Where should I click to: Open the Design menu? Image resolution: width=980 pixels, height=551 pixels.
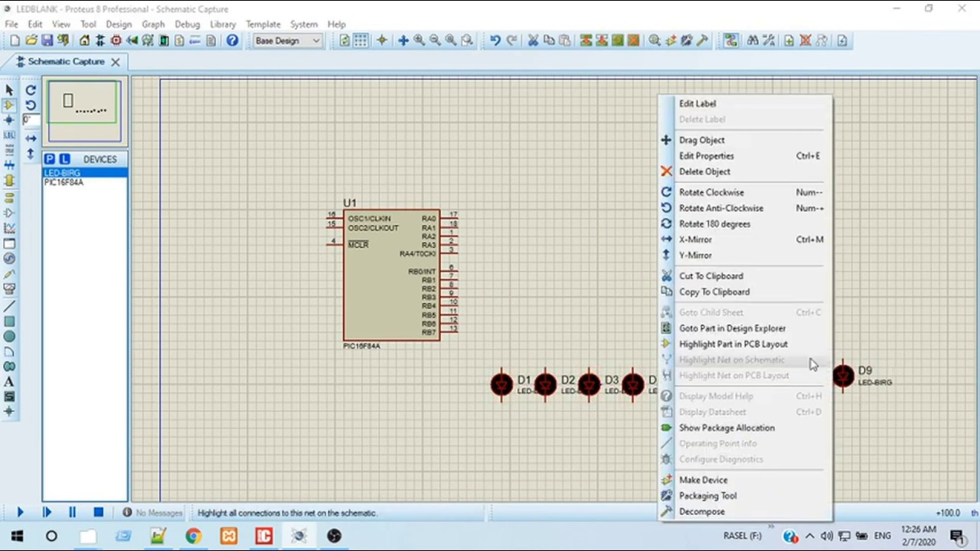pos(119,24)
